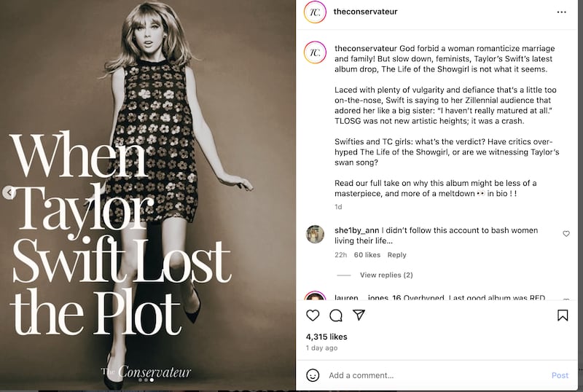Open the three-dot more options menu
This screenshot has height=392, width=583.
pos(561,12)
